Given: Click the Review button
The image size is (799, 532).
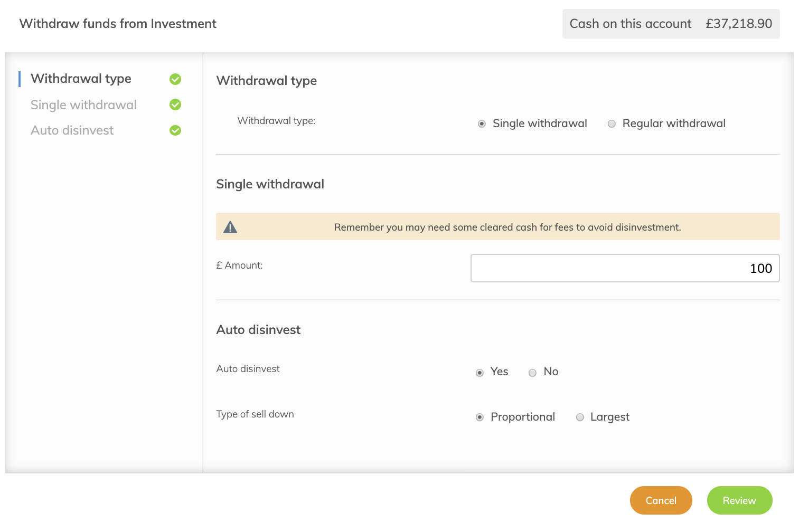Looking at the screenshot, I should pyautogui.click(x=739, y=500).
